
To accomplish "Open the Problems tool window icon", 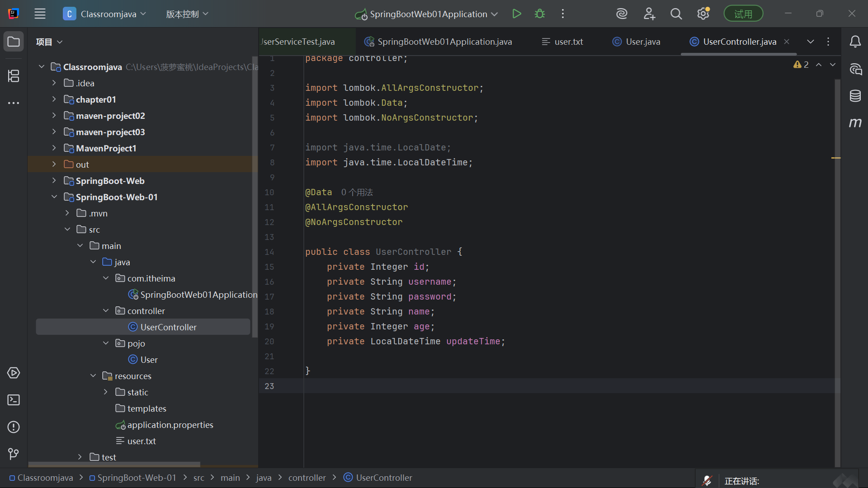I will (x=14, y=427).
